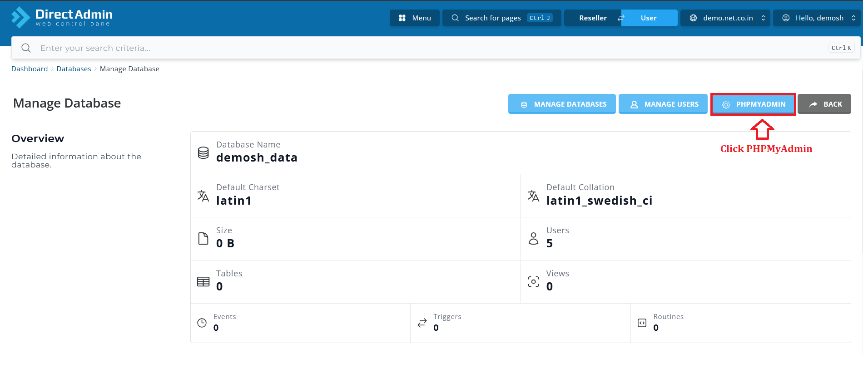Click the Overview heading
868x383 pixels.
[38, 138]
